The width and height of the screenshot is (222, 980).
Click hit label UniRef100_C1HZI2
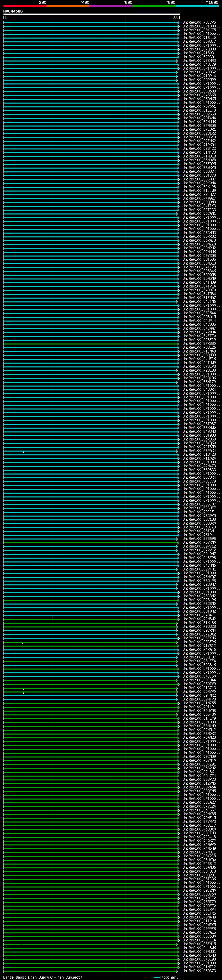click(x=199, y=967)
